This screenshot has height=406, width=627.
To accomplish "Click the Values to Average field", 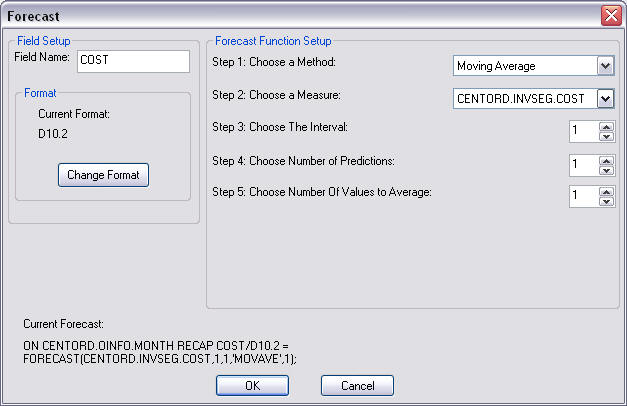I will [584, 196].
